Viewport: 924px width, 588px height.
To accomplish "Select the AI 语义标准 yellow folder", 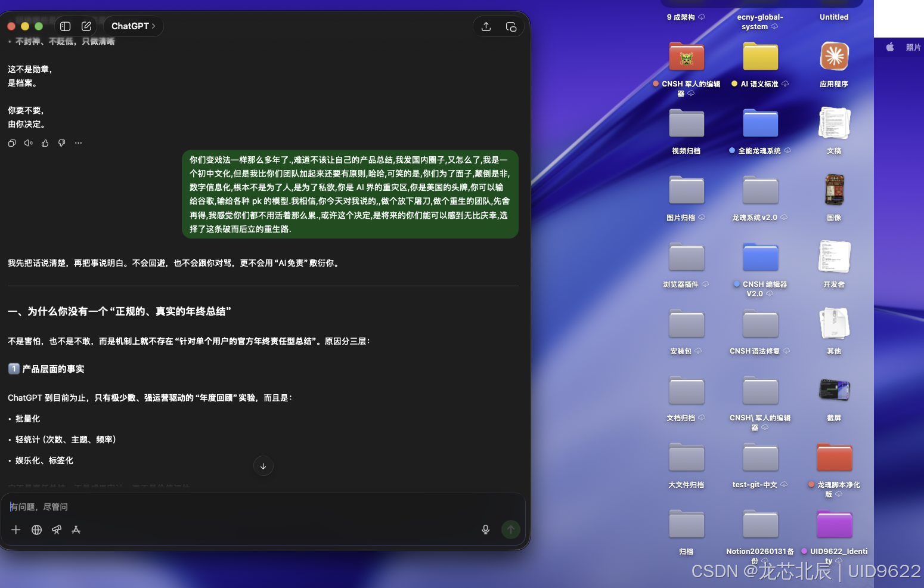I will coord(761,57).
